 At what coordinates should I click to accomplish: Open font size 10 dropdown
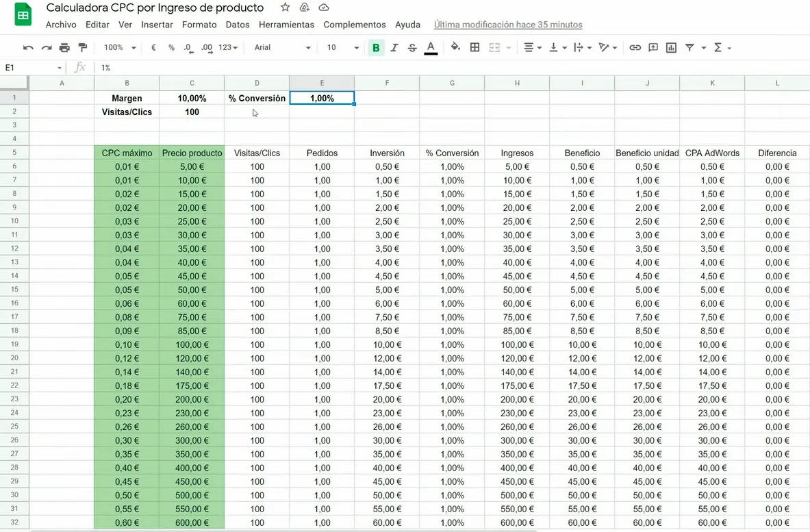click(342, 47)
